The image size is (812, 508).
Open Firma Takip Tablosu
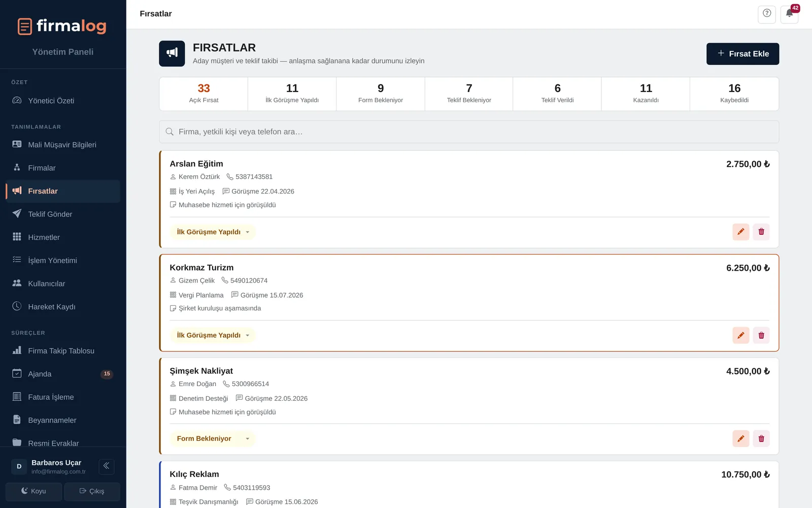click(x=63, y=351)
